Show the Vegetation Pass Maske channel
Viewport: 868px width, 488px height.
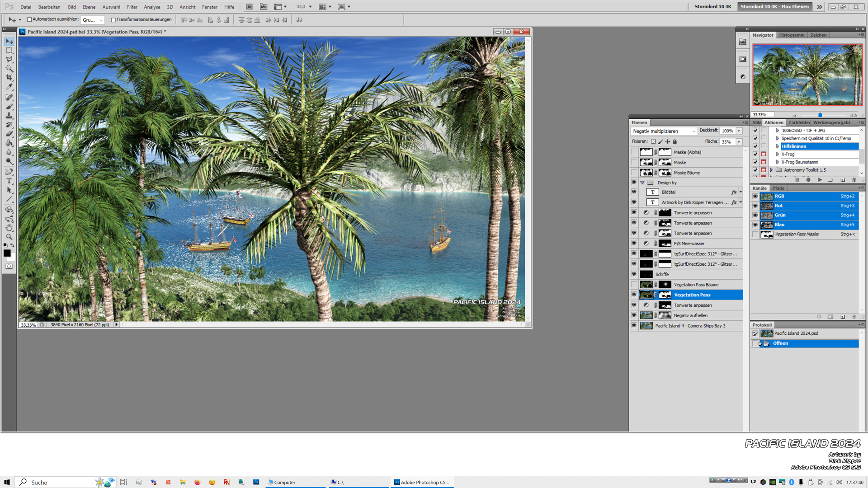tap(755, 234)
